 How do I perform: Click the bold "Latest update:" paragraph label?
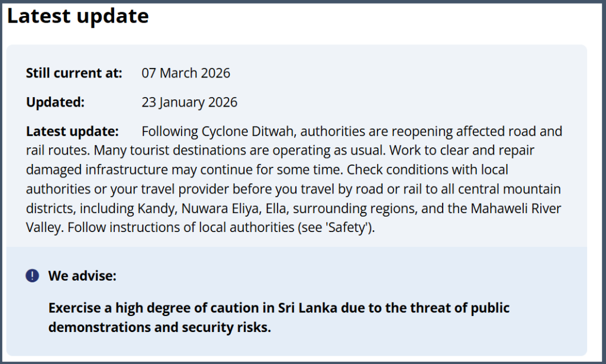tap(72, 131)
